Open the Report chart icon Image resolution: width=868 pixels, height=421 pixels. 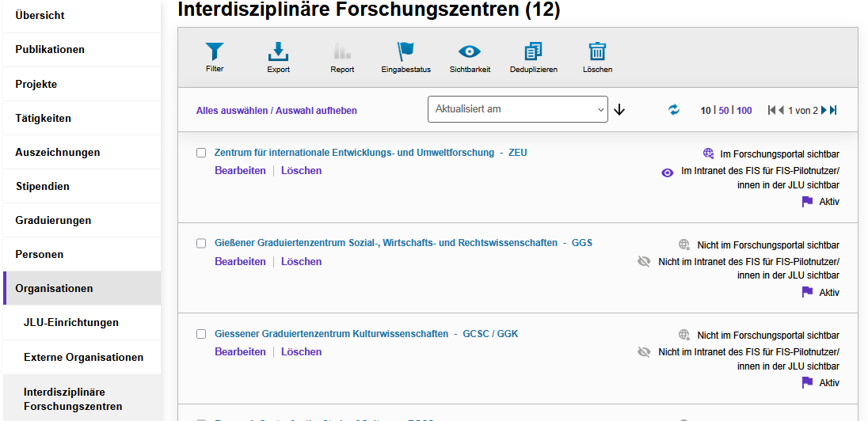point(342,51)
